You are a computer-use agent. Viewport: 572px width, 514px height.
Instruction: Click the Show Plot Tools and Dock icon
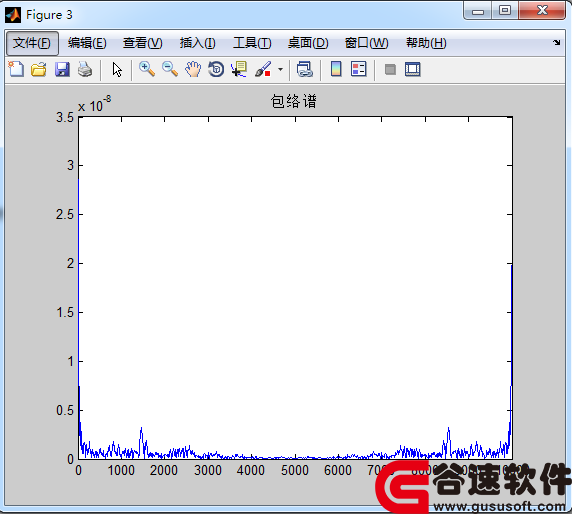coord(413,69)
